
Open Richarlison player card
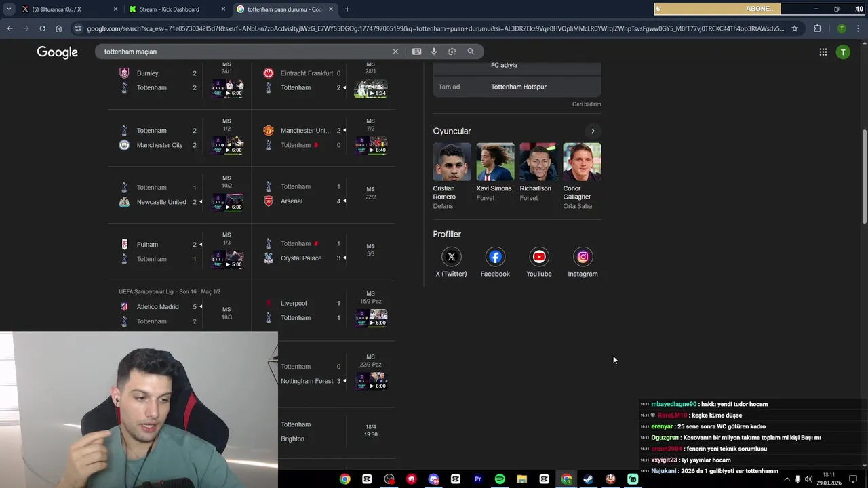[x=538, y=173]
